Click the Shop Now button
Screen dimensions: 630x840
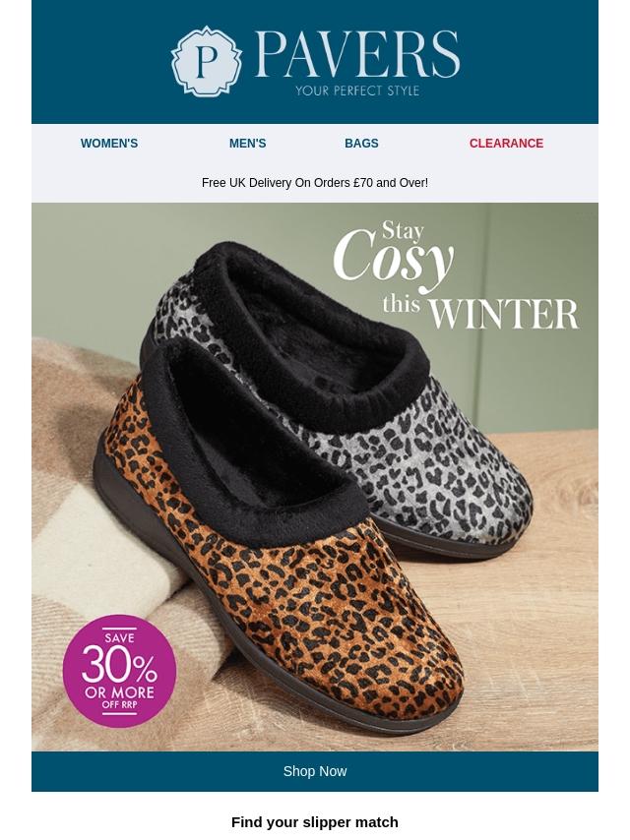315,771
